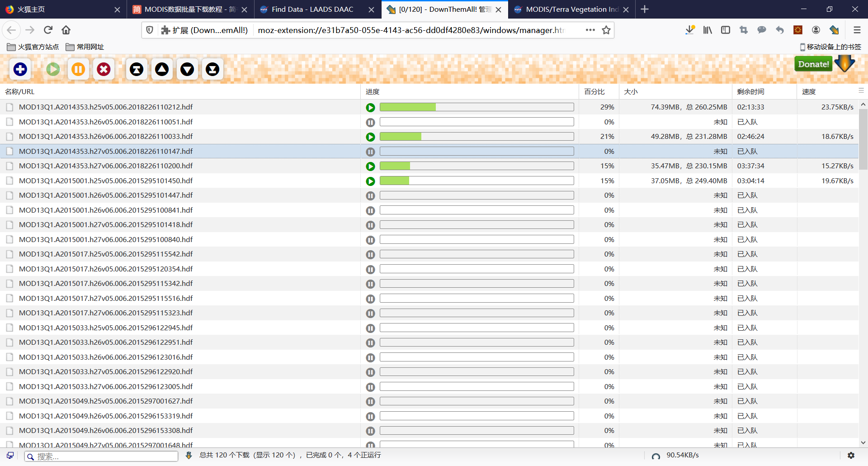Pause downloads with orange pause button
The height and width of the screenshot is (466, 868).
78,69
